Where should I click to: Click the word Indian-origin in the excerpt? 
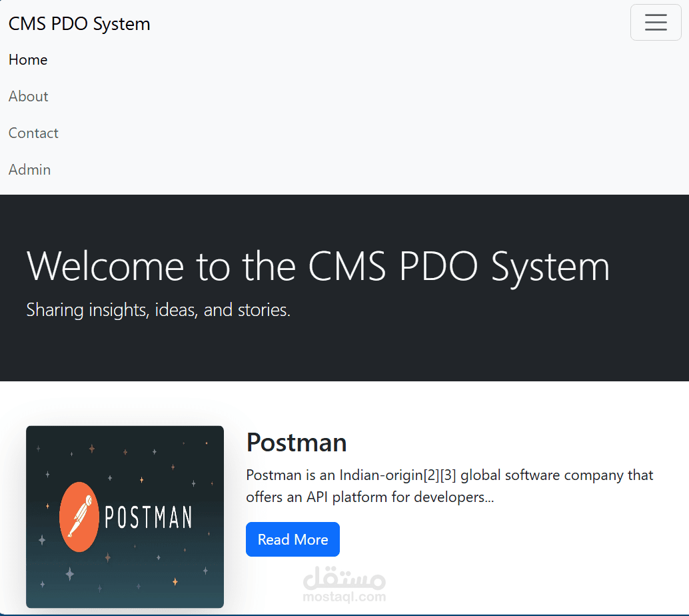(x=381, y=475)
